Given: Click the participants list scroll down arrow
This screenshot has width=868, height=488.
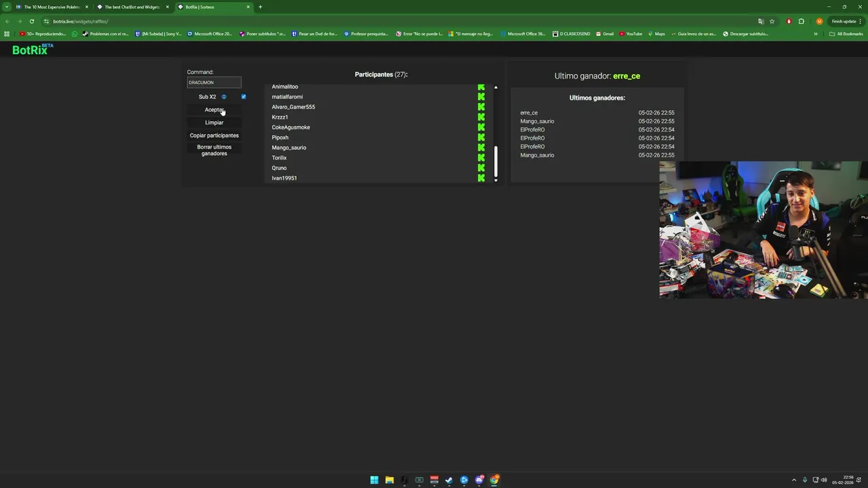Looking at the screenshot, I should [x=496, y=180].
